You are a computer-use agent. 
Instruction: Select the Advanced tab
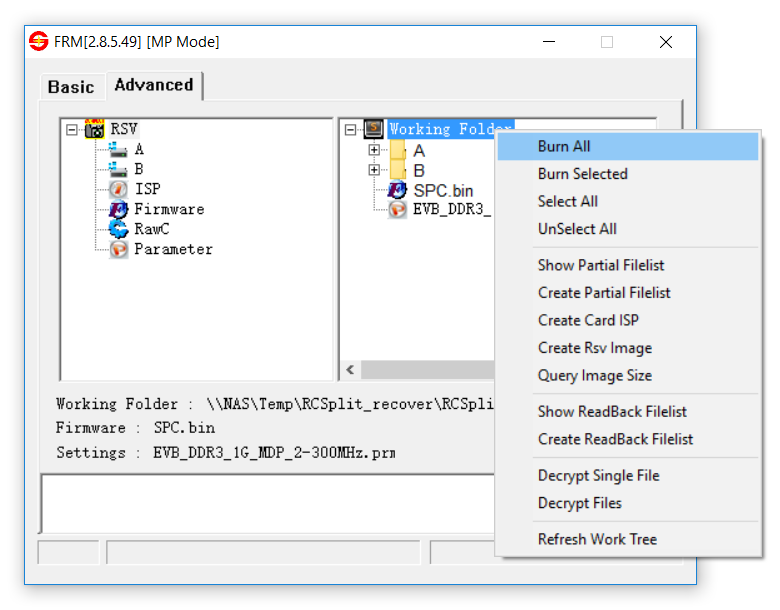[154, 85]
